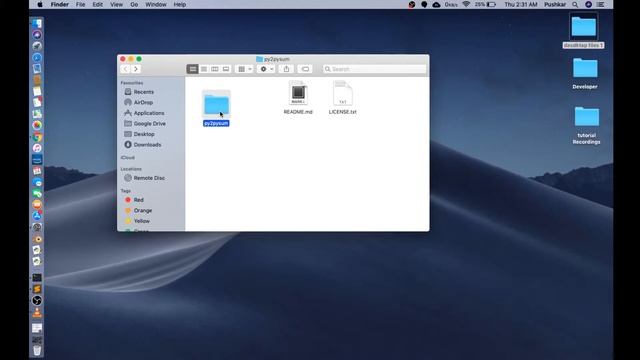
Task: Go forward with the Finder forward arrow
Action: (136, 69)
